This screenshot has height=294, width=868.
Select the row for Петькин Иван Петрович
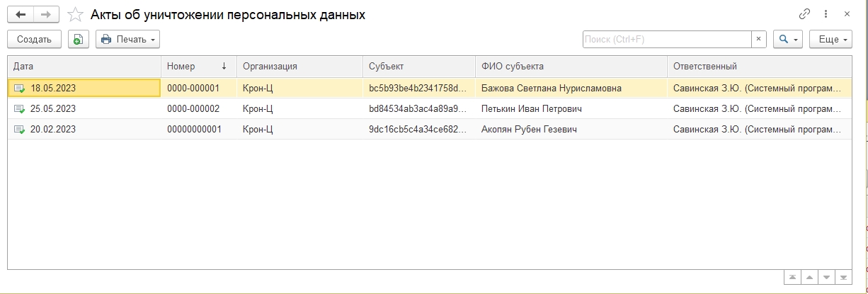tap(527, 108)
